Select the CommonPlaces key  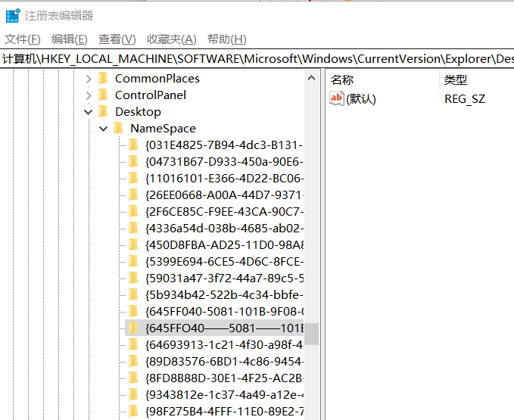coord(157,79)
